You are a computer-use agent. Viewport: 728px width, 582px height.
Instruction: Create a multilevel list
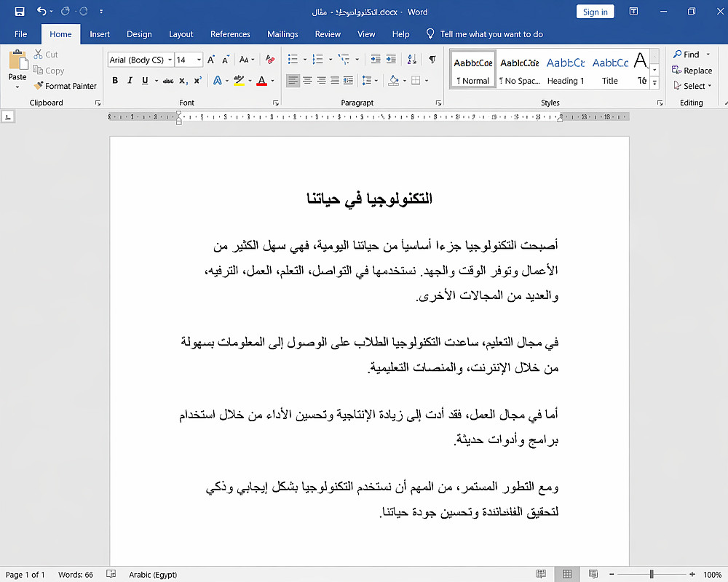point(344,60)
